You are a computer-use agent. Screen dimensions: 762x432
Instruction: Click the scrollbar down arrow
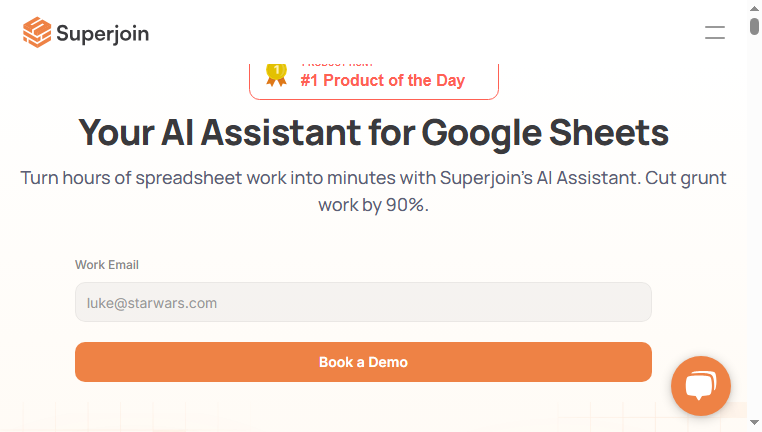coord(754,422)
